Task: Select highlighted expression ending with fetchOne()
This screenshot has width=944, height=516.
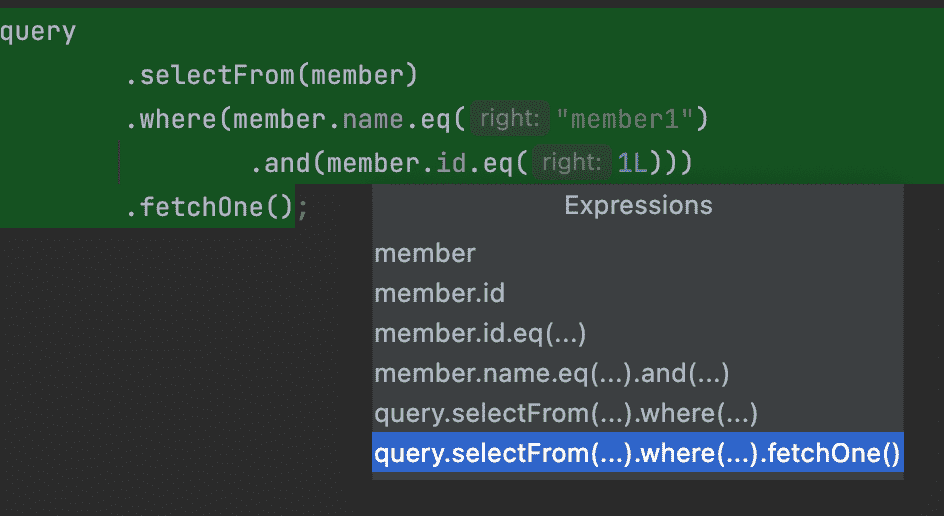Action: (637, 453)
